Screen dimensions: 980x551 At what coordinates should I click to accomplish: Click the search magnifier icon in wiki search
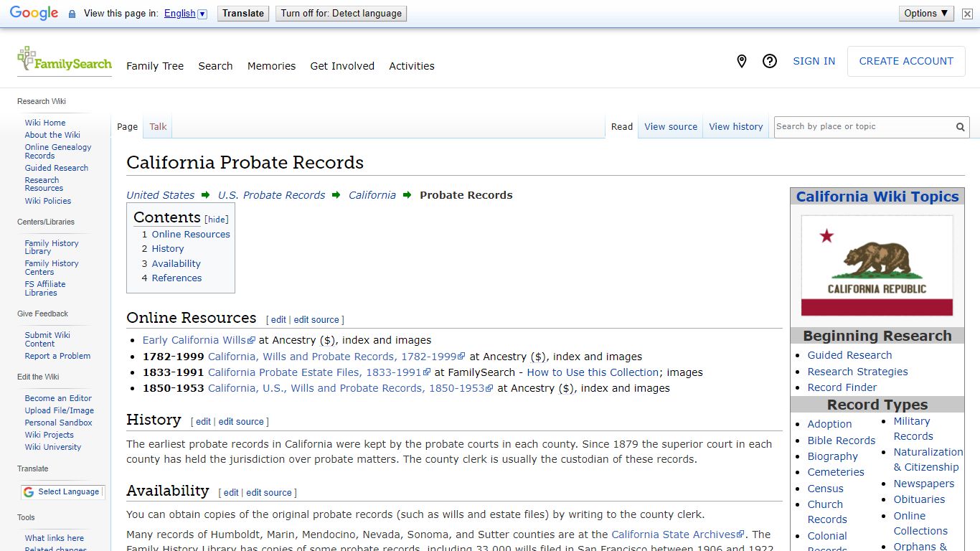(960, 127)
